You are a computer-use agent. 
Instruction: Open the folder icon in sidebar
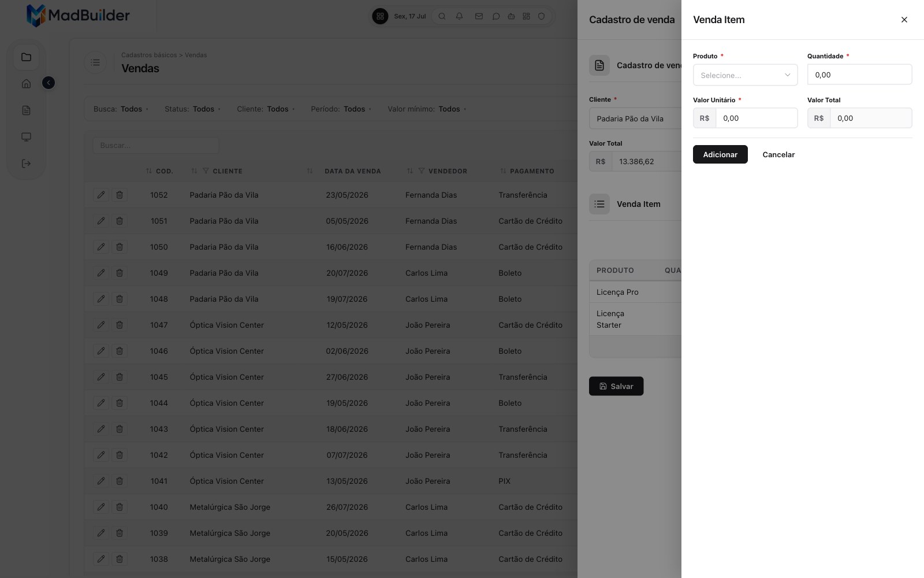(26, 57)
